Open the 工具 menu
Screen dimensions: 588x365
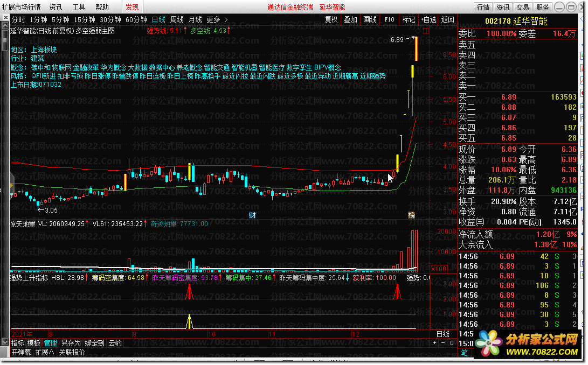(x=79, y=7)
